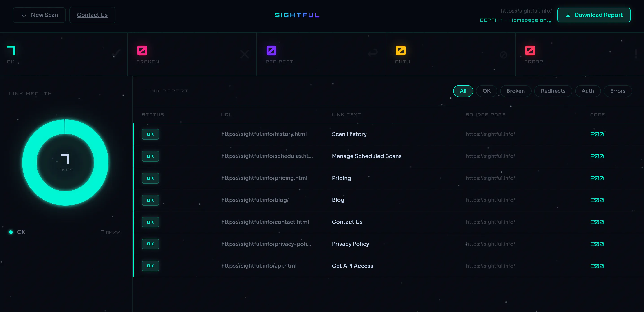Click the faded checkmark icon in OK card

point(116,53)
